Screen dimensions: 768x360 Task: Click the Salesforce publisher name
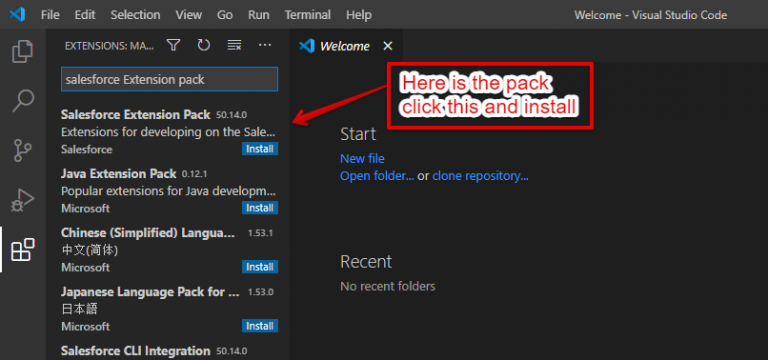click(87, 149)
